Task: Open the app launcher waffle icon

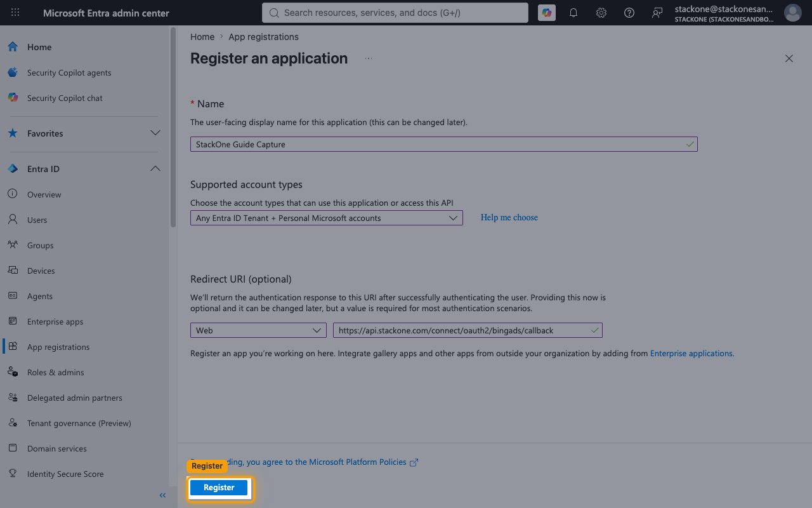Action: [15, 13]
